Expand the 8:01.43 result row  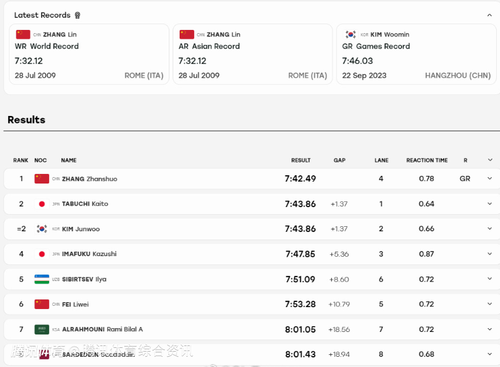pyautogui.click(x=489, y=354)
